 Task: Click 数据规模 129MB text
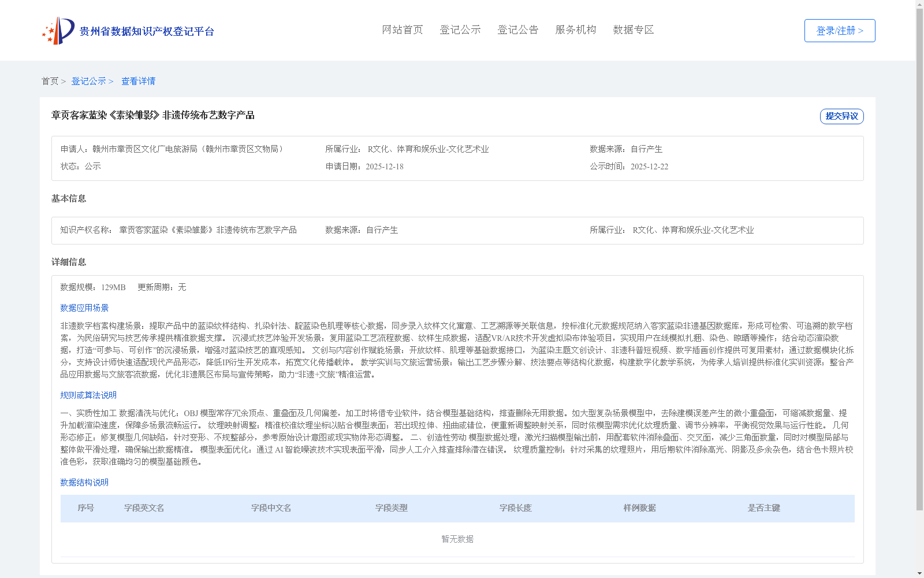click(92, 287)
